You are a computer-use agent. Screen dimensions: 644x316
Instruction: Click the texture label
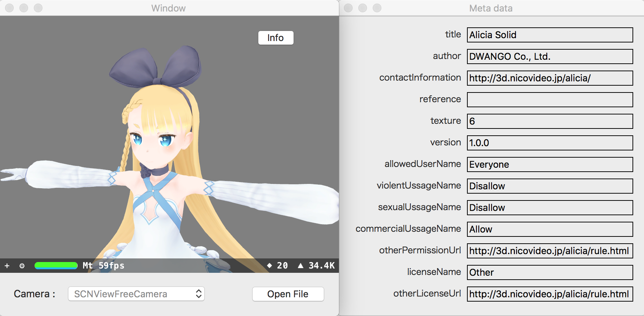point(445,121)
